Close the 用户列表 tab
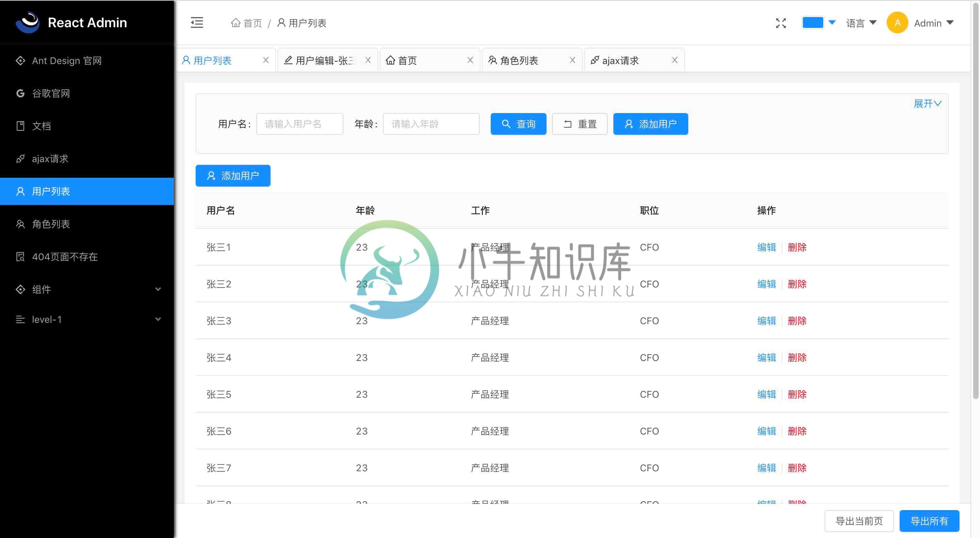The width and height of the screenshot is (980, 538). point(266,60)
